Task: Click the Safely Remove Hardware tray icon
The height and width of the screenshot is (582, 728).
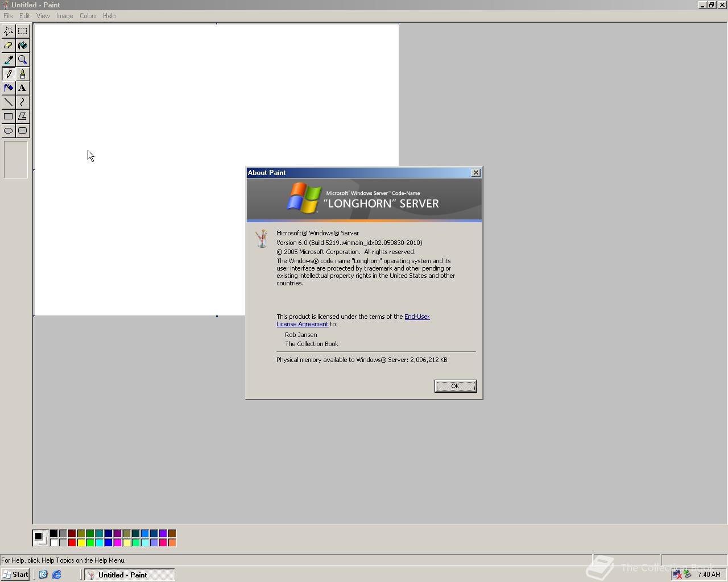Action: 688,575
